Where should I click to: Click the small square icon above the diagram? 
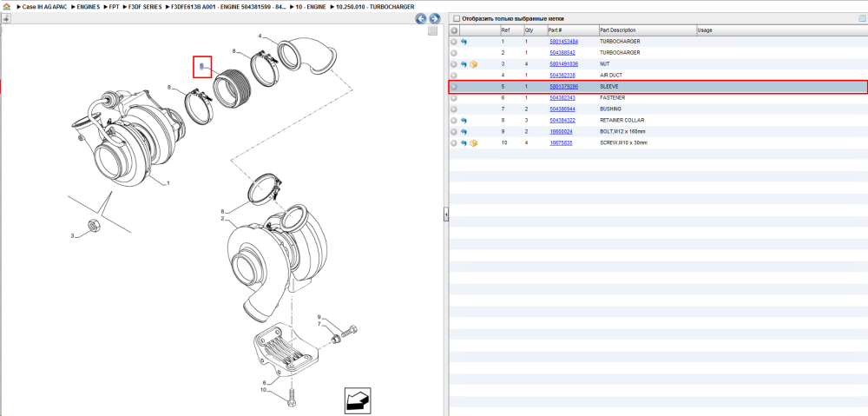click(x=433, y=31)
